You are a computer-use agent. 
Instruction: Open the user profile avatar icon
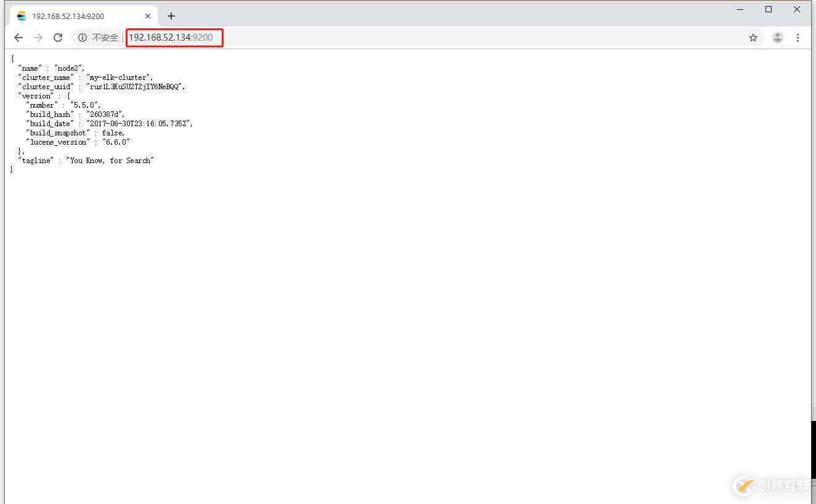[x=778, y=38]
